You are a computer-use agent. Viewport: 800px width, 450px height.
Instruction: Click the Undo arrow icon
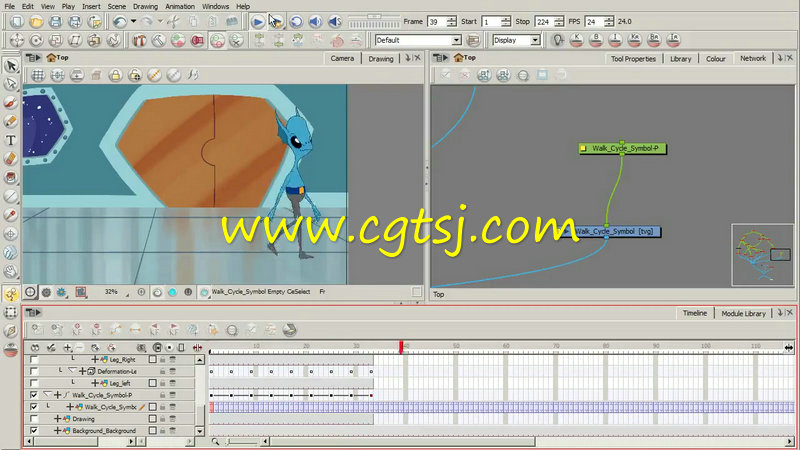click(120, 21)
